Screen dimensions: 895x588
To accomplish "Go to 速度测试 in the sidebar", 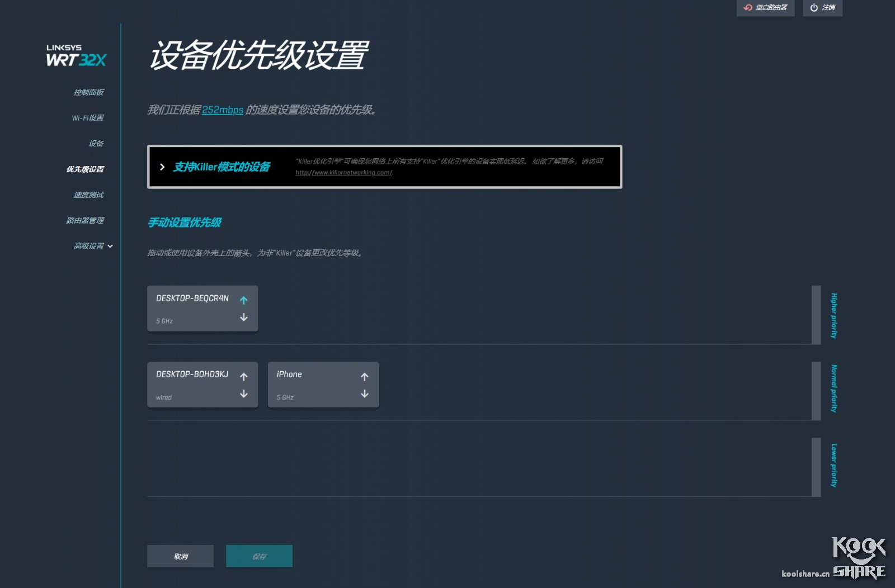I will (88, 195).
